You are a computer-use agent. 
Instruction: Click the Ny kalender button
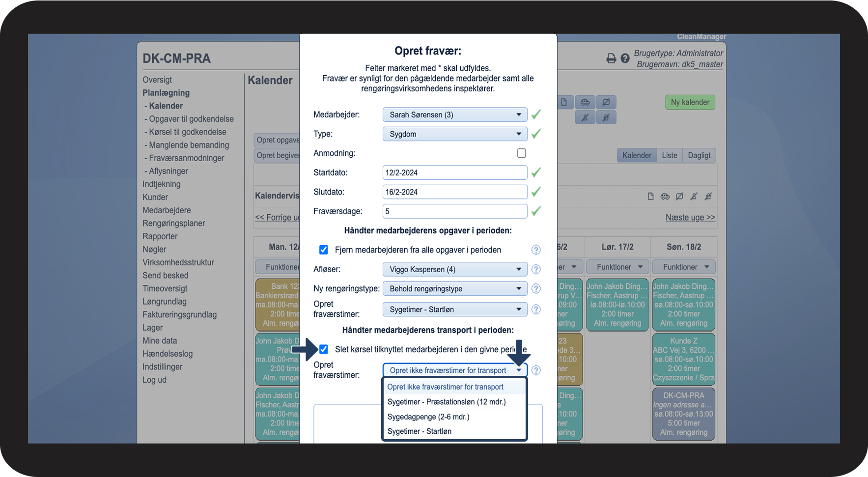(x=690, y=102)
